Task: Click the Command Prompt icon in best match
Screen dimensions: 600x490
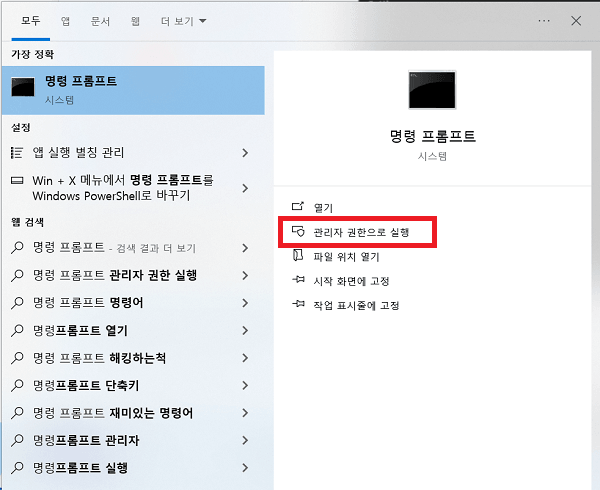Action: pos(23,87)
